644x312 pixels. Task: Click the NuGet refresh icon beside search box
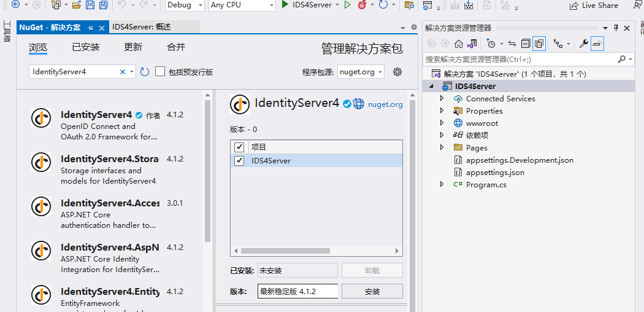tap(145, 72)
